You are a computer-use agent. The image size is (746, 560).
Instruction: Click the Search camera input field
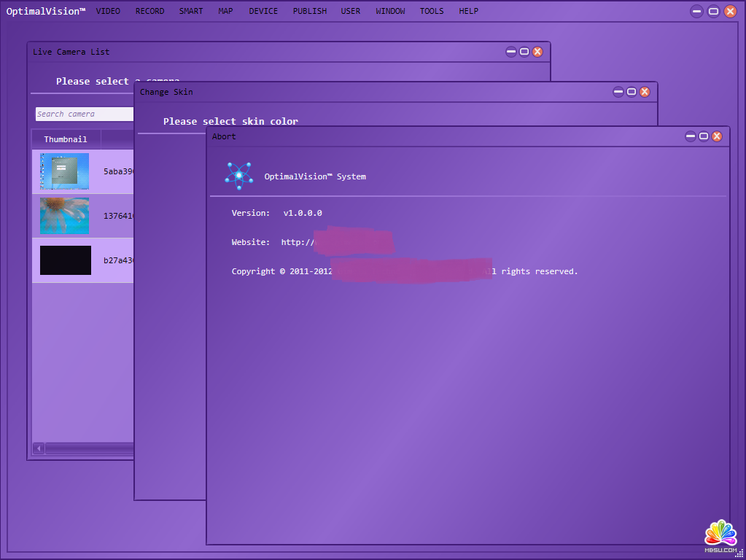click(85, 114)
